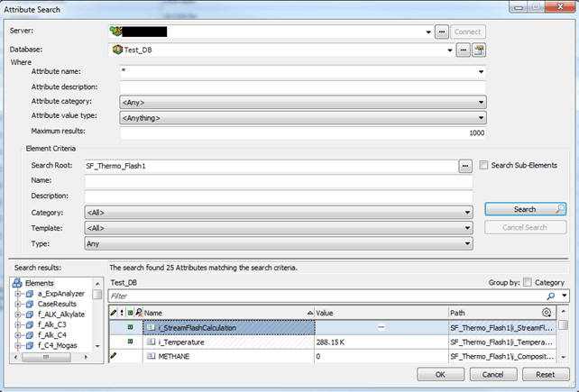Viewport: 579px width, 392px height.
Task: Click the Search Root field SF_Thermo_Flash1
Action: pyautogui.click(x=271, y=166)
